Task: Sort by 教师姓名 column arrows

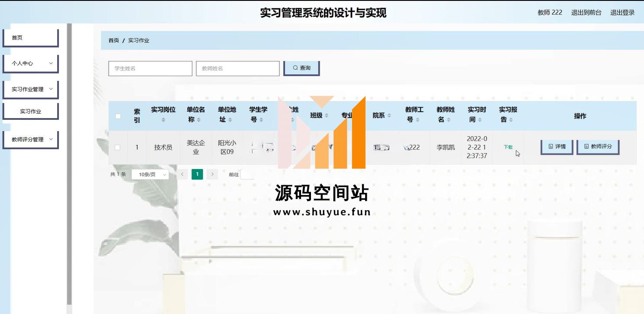Action: click(448, 120)
